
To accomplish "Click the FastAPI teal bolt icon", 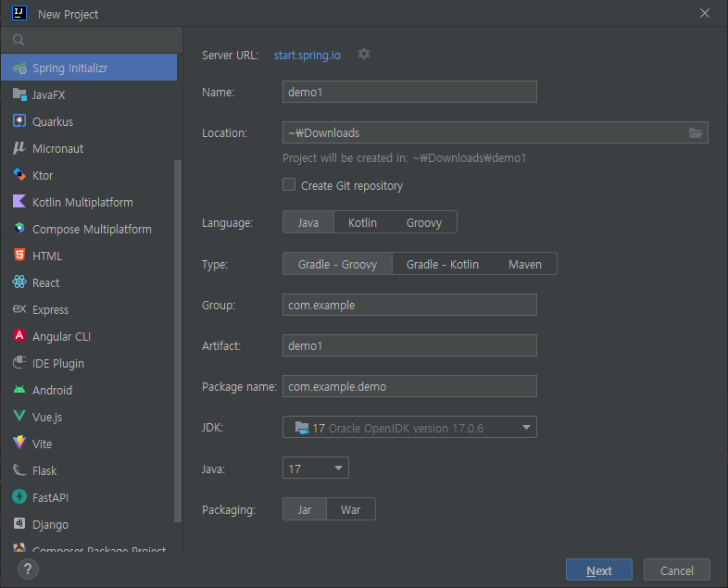I will coord(19,496).
